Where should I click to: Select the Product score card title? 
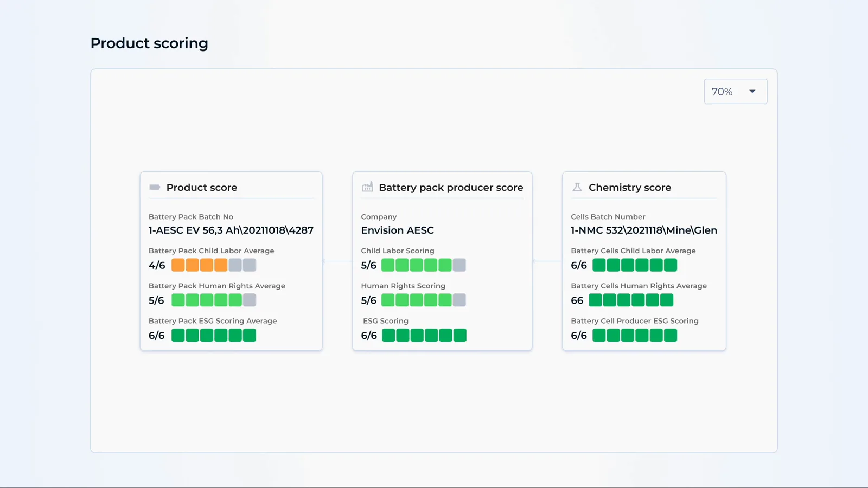(202, 188)
